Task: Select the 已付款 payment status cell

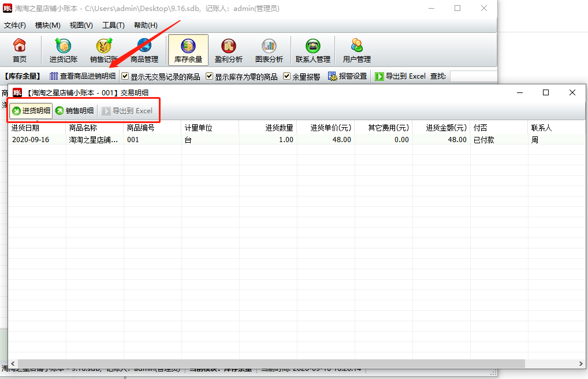Action: [499, 140]
